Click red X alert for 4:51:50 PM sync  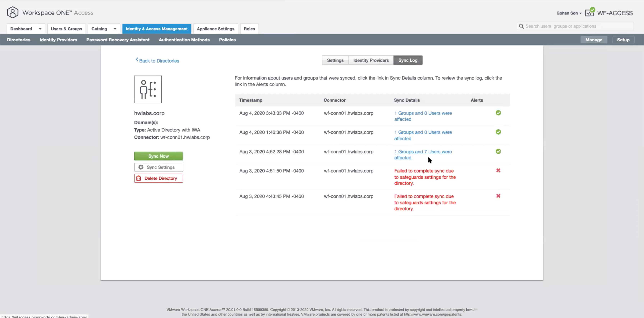498,170
